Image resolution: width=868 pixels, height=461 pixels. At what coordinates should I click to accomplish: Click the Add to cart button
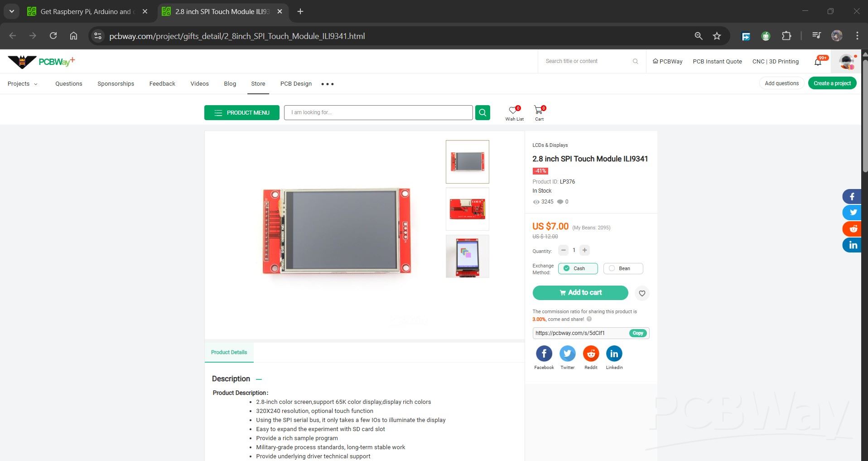(580, 293)
